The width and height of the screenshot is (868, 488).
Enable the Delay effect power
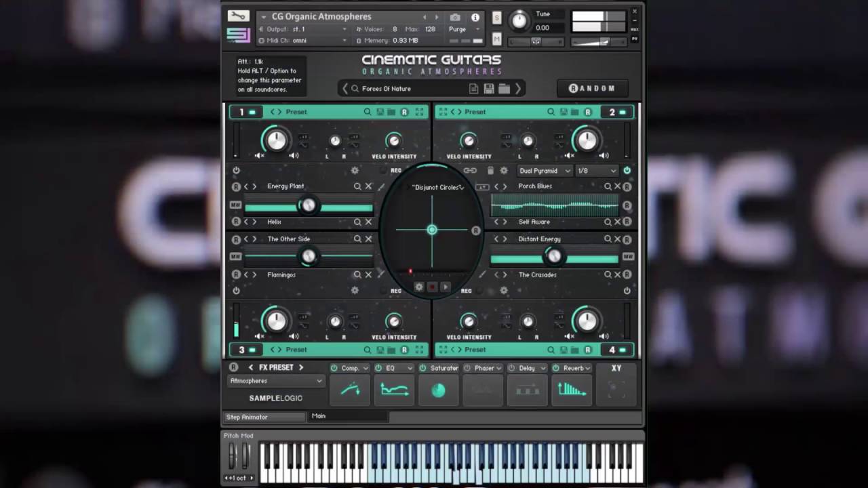511,368
